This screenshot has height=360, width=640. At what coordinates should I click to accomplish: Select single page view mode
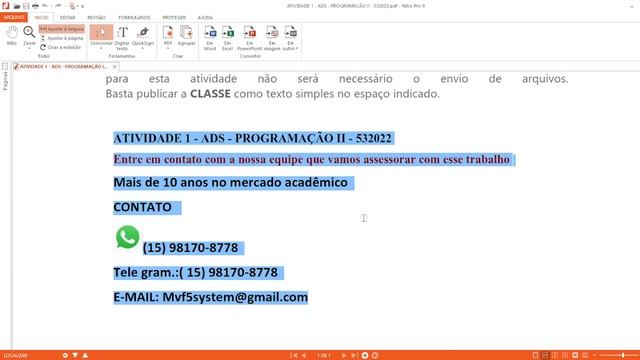[x=535, y=356]
